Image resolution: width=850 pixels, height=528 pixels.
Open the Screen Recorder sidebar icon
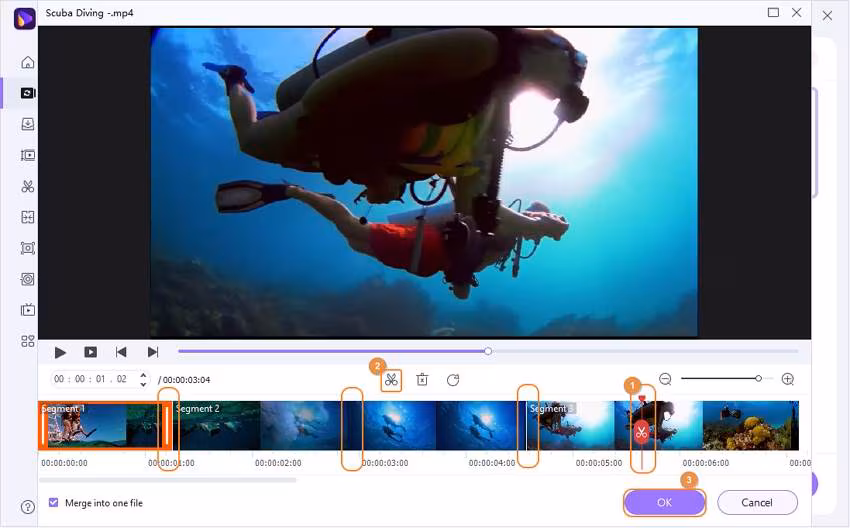(28, 248)
